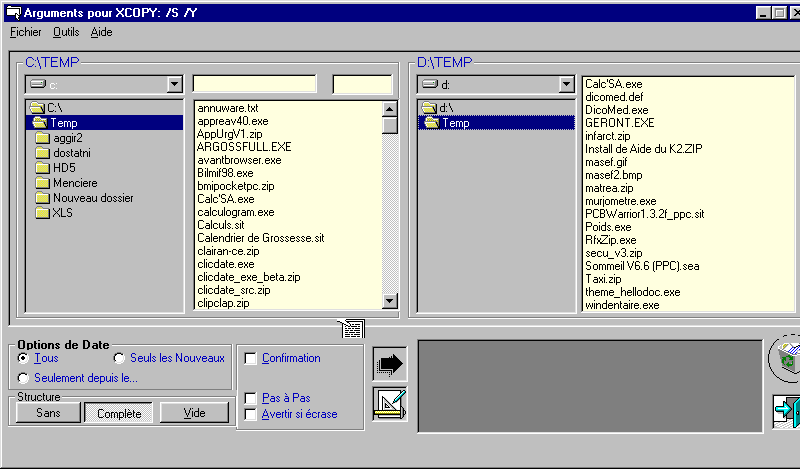Viewport: 800px width, 469px height.
Task: Click the Complète structure button
Action: (x=119, y=413)
